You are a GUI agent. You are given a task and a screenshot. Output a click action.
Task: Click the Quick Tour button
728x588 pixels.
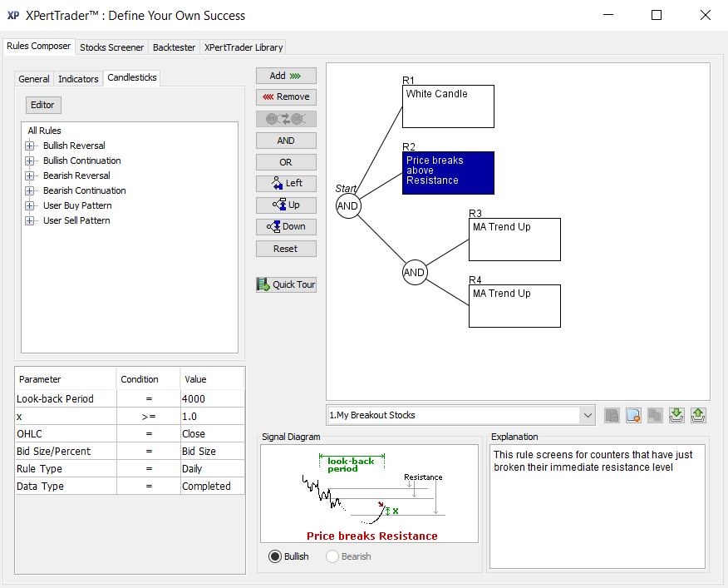coord(286,284)
